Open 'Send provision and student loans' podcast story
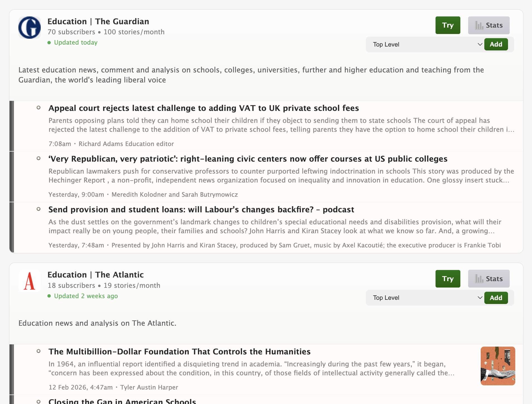 pyautogui.click(x=201, y=210)
